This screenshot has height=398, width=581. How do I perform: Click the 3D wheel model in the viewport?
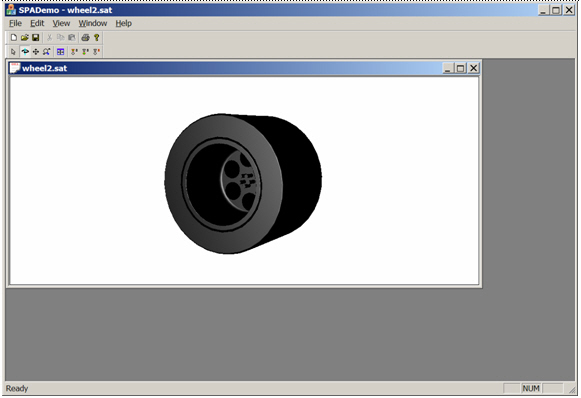point(243,183)
